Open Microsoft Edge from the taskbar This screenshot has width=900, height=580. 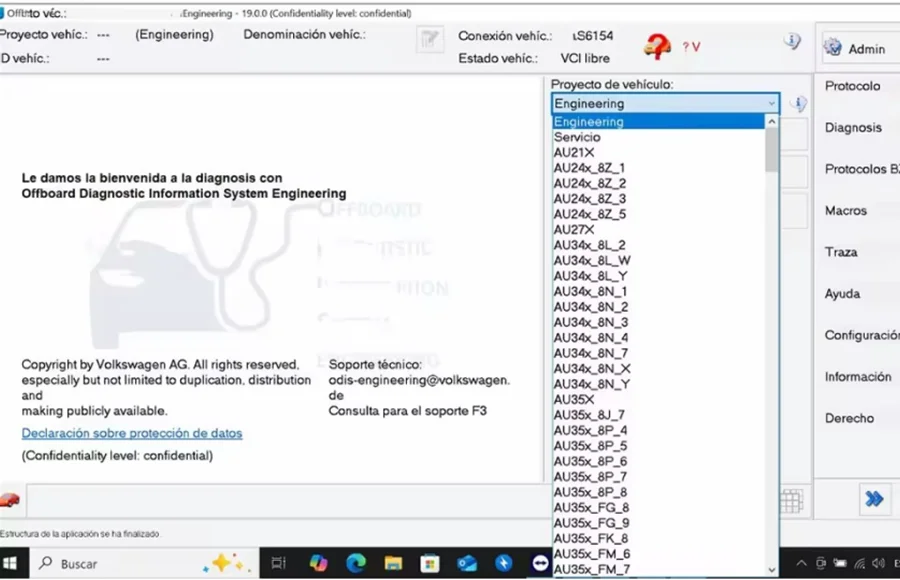click(356, 563)
